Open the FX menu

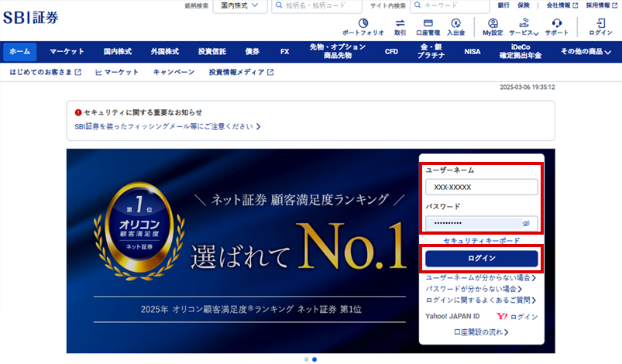point(285,52)
